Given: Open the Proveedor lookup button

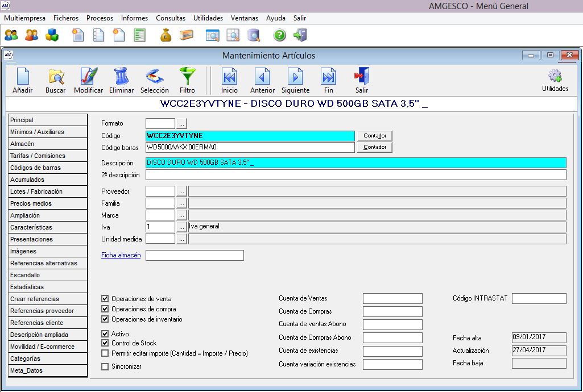Looking at the screenshot, I should [181, 191].
